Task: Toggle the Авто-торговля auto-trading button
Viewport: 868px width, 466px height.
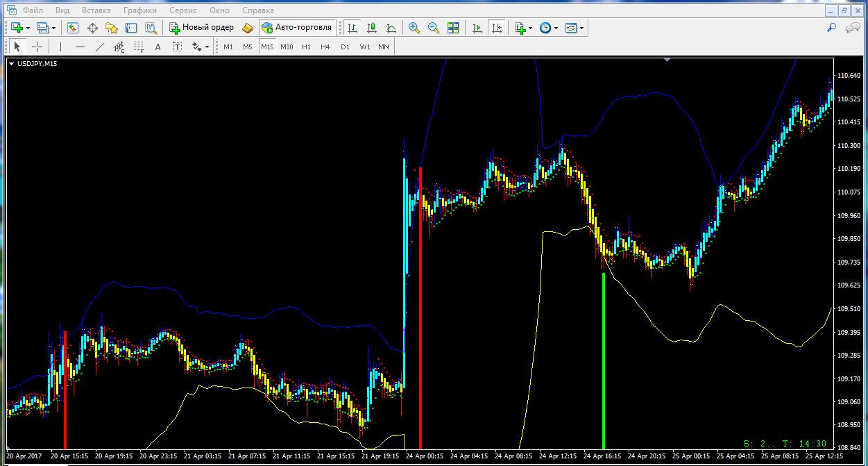Action: coord(297,28)
